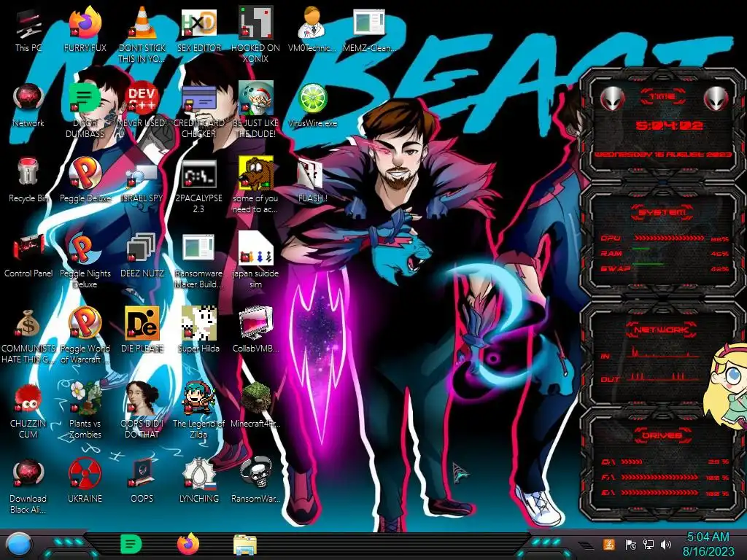Click the E:\ drive row in DRIVES gadget
The image size is (747, 560).
(x=665, y=493)
